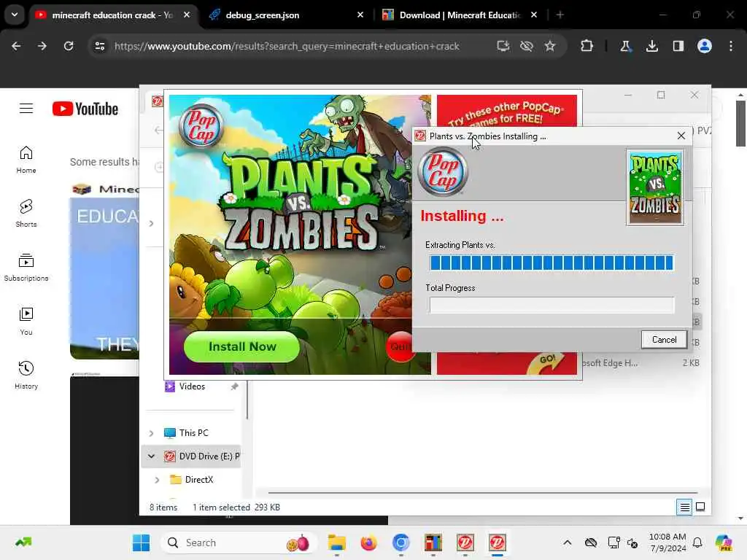Close the debug_screen.json tab
The width and height of the screenshot is (747, 560).
coord(360,15)
